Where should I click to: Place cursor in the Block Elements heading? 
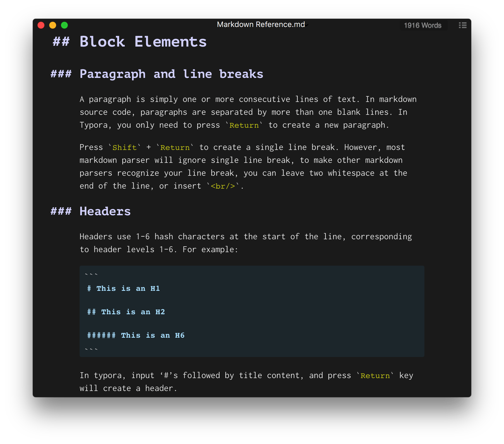click(143, 42)
